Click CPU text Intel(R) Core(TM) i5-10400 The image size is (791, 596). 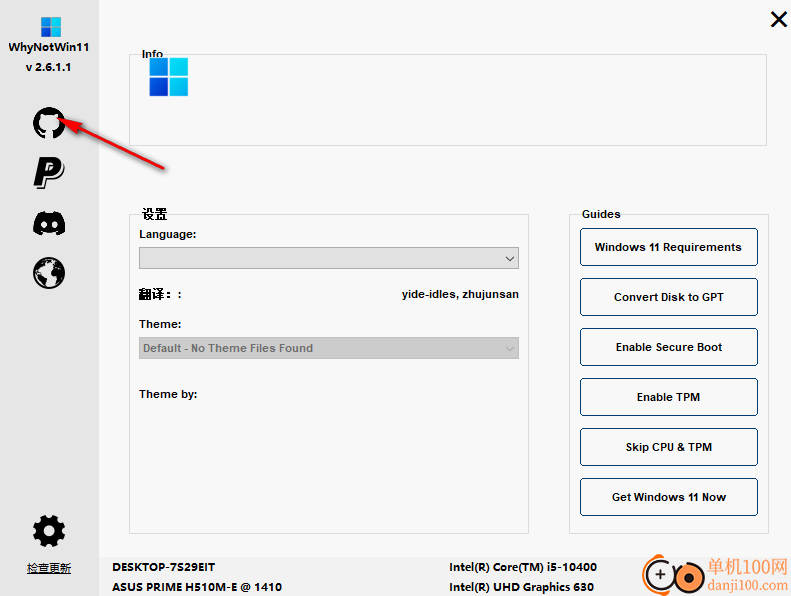tap(523, 567)
